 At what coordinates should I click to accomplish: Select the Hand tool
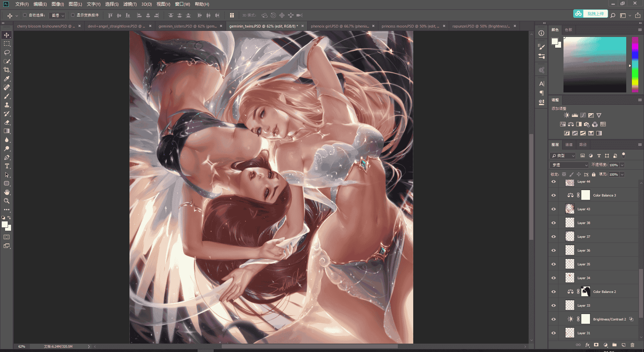(x=7, y=192)
